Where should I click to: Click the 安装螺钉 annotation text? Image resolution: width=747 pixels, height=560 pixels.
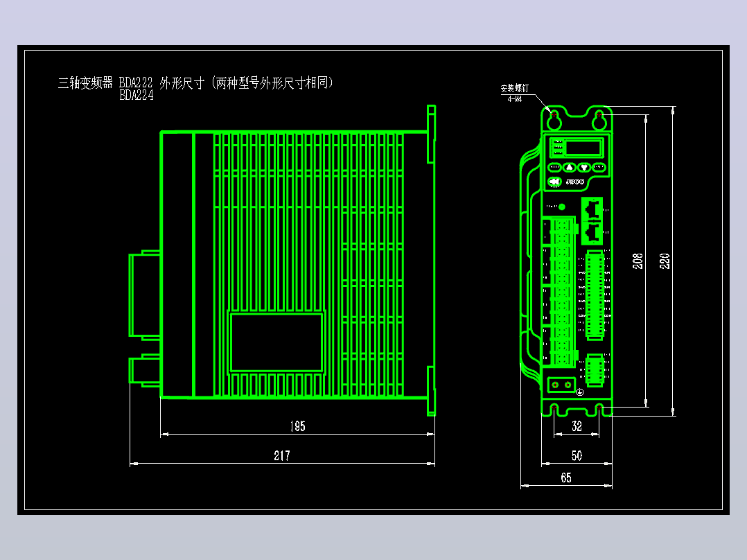514,88
